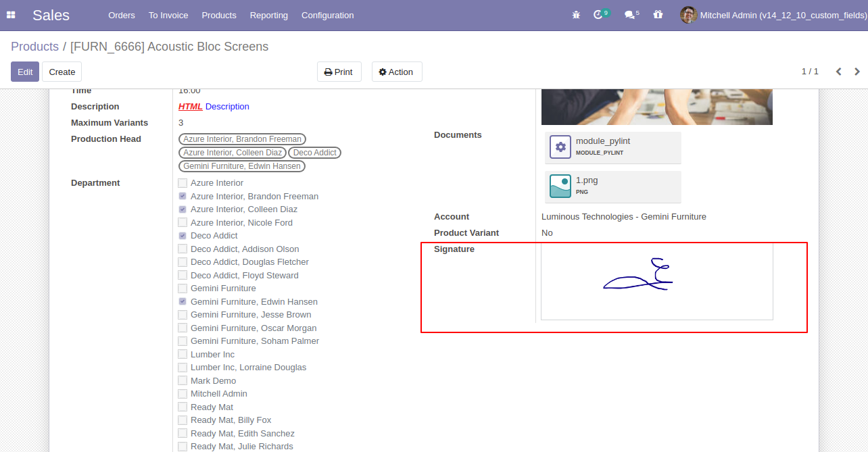
Task: Open the apps grid menu icon
Action: [11, 15]
